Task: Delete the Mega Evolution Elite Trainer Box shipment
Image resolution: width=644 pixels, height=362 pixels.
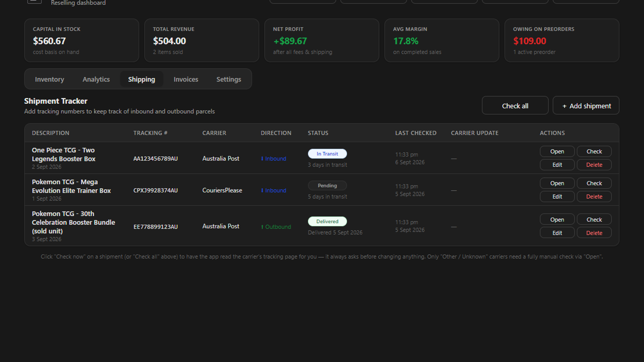Action: [594, 197]
